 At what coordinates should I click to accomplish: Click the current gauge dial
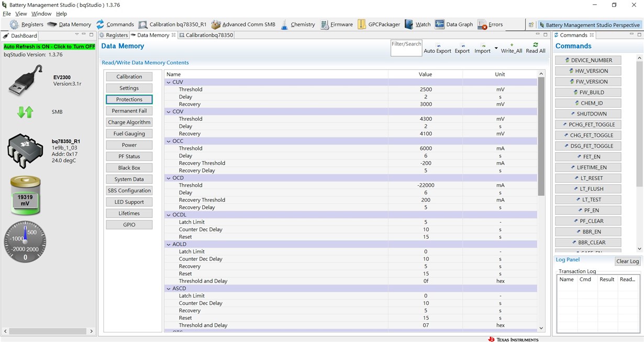pyautogui.click(x=25, y=241)
